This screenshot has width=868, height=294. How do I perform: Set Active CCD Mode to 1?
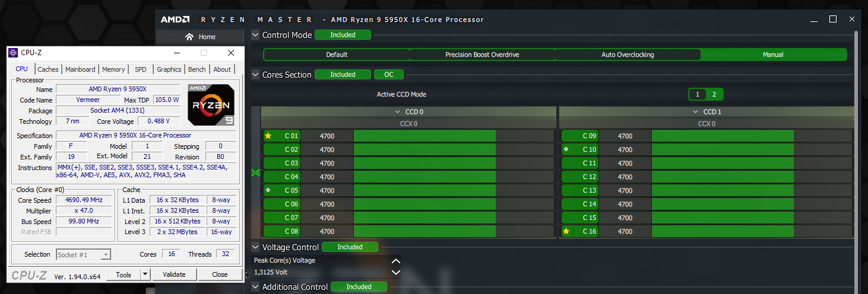pos(698,94)
